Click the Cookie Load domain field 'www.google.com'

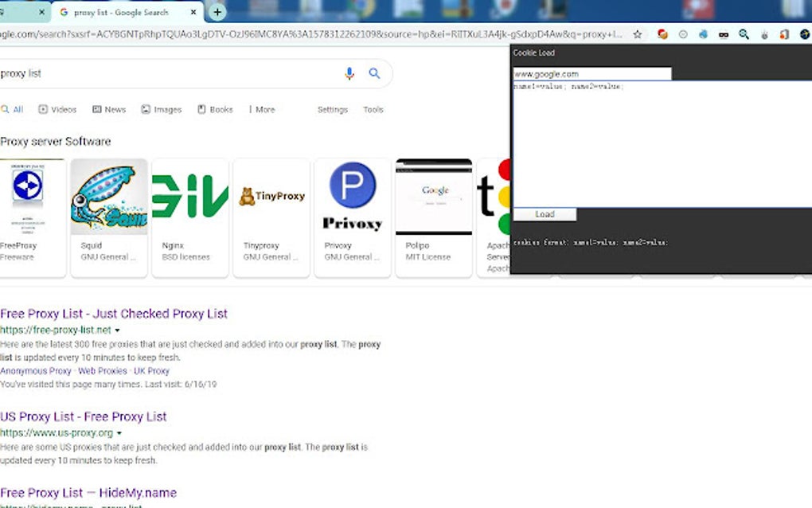[592, 74]
